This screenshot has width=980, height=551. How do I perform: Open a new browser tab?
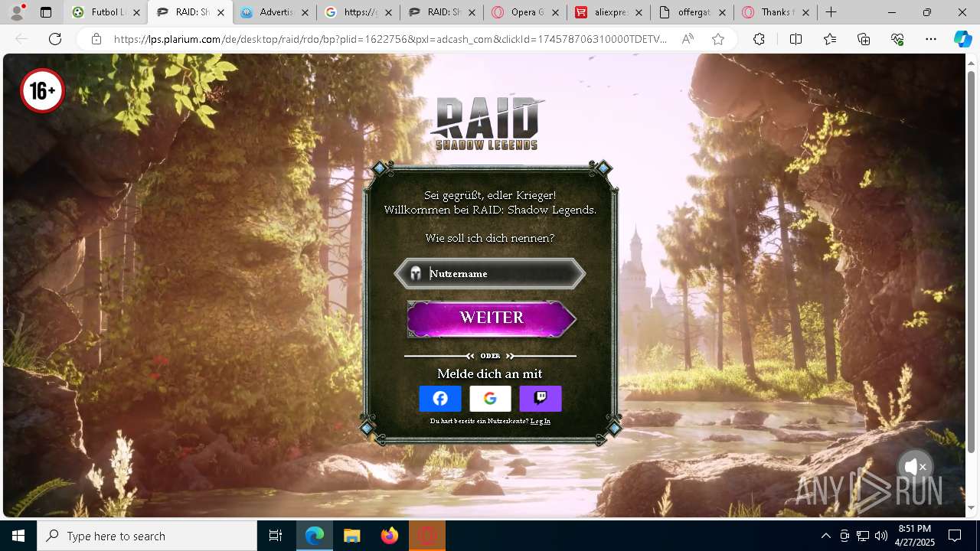coord(831,12)
